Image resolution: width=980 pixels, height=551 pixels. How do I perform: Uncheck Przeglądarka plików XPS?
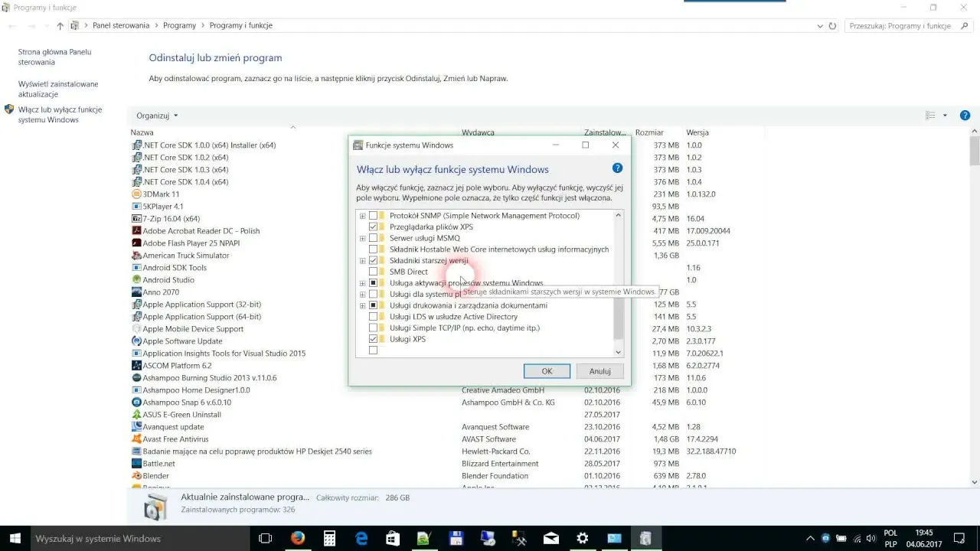click(x=374, y=227)
